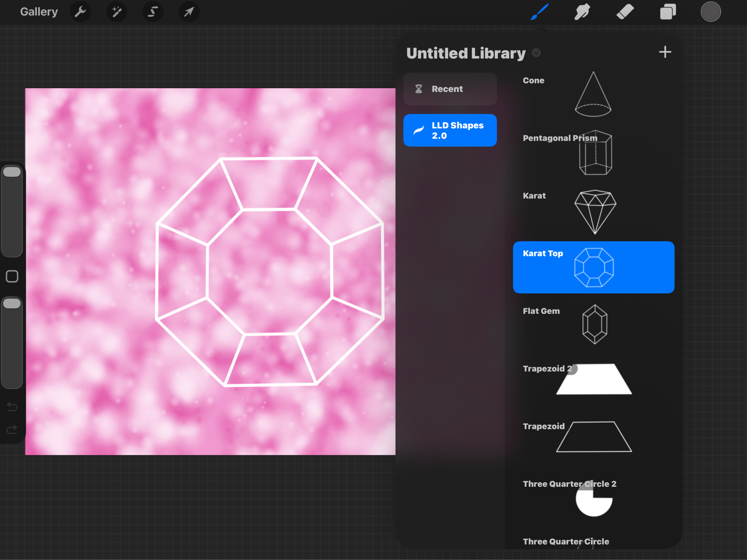Activate the Selection S tool

click(153, 12)
